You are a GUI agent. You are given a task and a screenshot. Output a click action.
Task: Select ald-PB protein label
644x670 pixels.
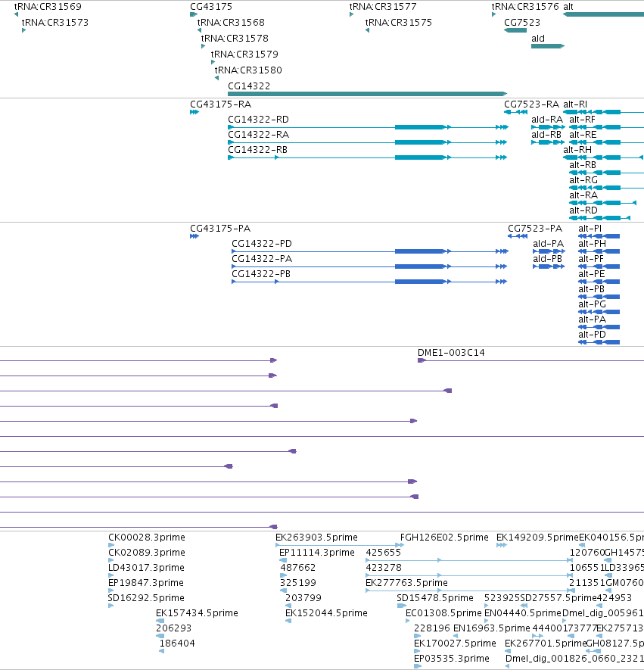pyautogui.click(x=547, y=259)
